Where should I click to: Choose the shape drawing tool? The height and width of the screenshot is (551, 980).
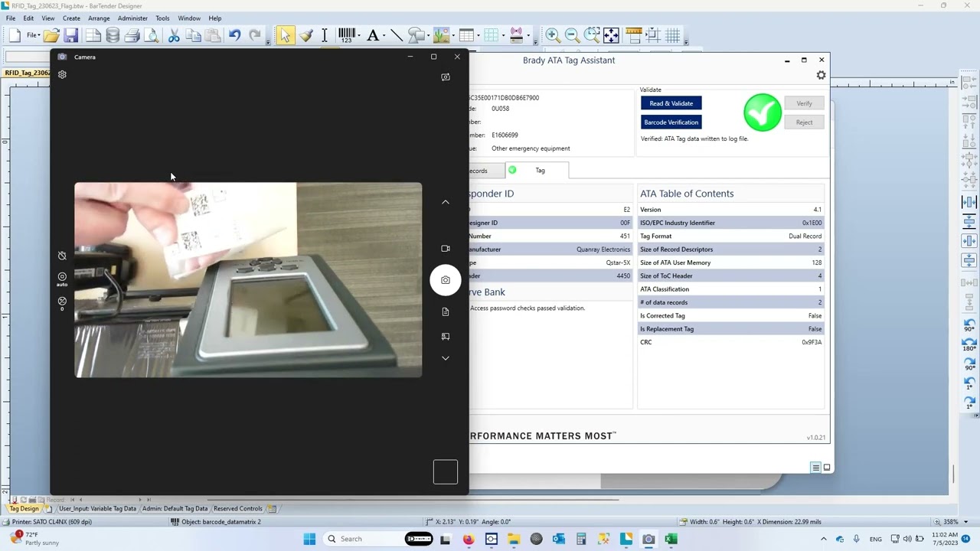[416, 35]
